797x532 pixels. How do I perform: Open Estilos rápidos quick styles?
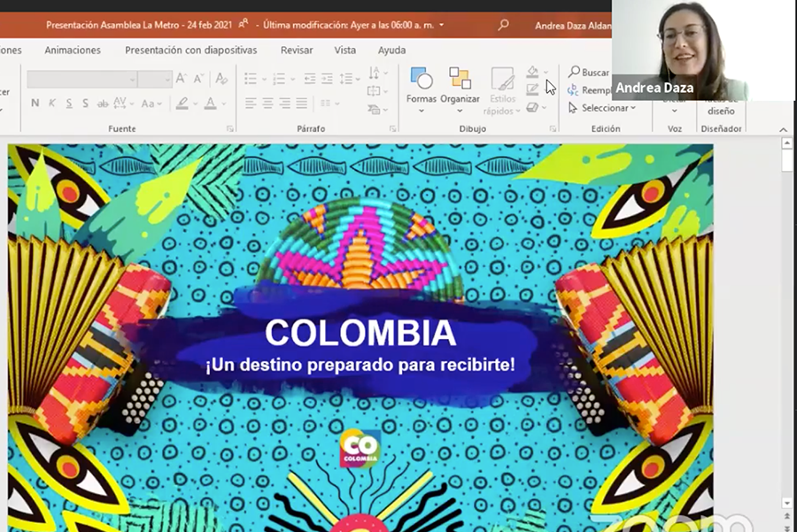click(x=502, y=91)
